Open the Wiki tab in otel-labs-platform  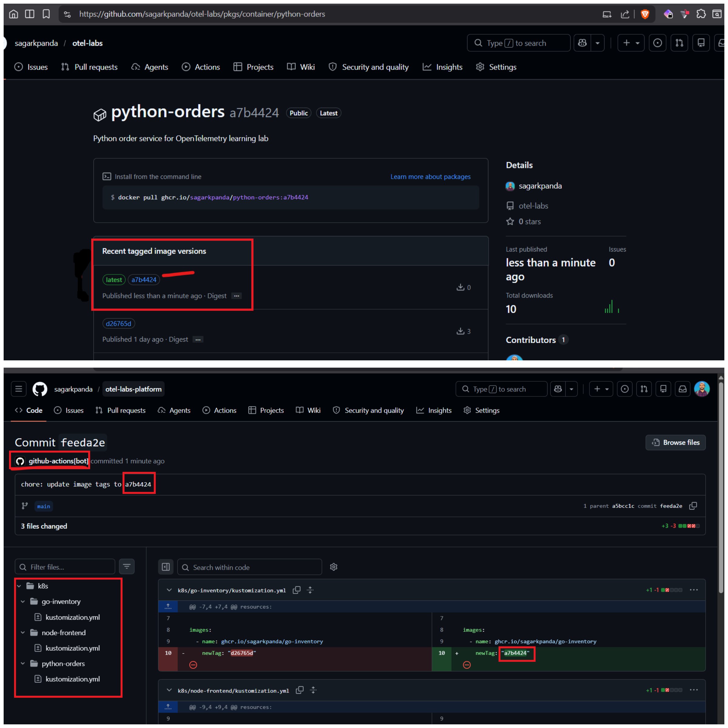click(x=308, y=410)
